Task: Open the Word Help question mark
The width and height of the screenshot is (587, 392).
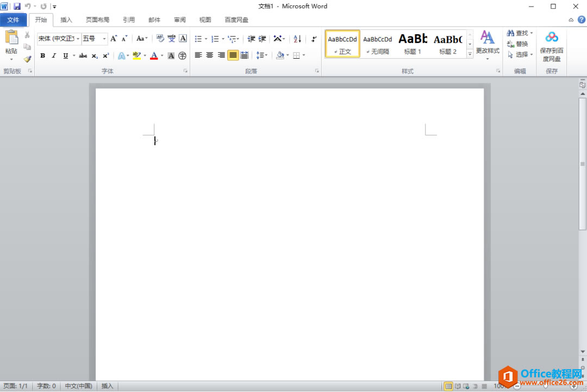Action: click(x=582, y=20)
